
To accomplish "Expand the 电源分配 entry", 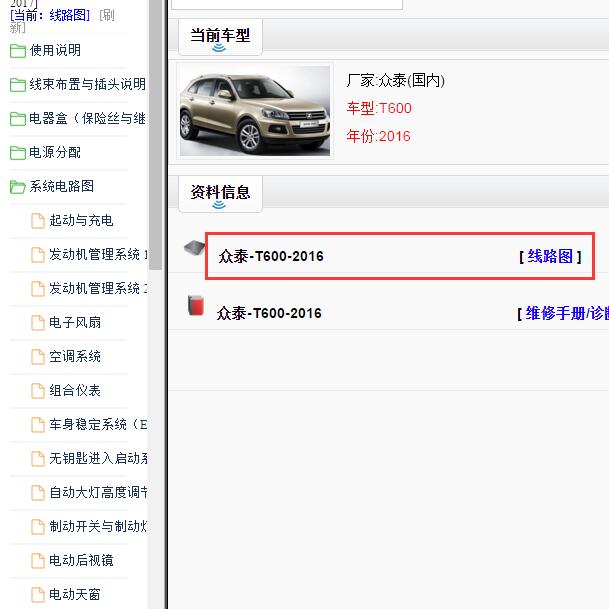I will [x=55, y=152].
